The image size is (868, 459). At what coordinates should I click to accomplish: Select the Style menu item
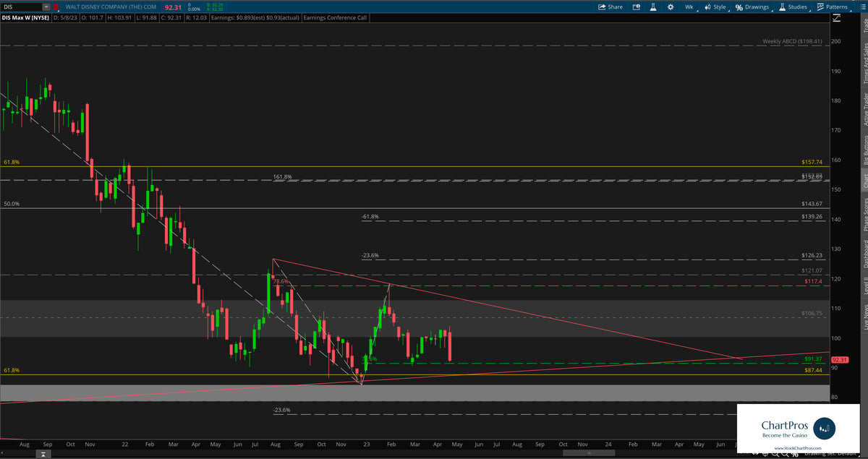coord(719,7)
